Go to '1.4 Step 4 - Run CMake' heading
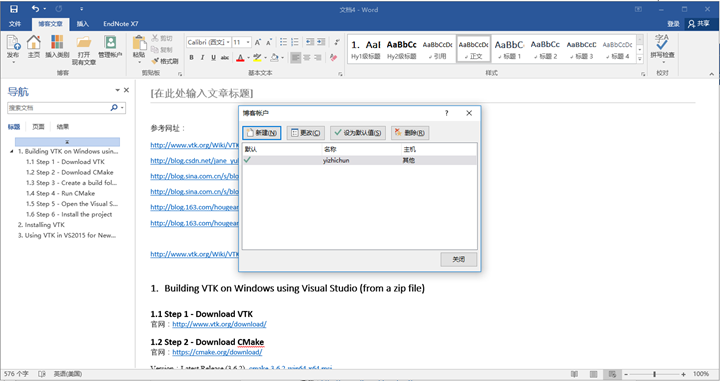This screenshot has width=720, height=381. point(60,193)
